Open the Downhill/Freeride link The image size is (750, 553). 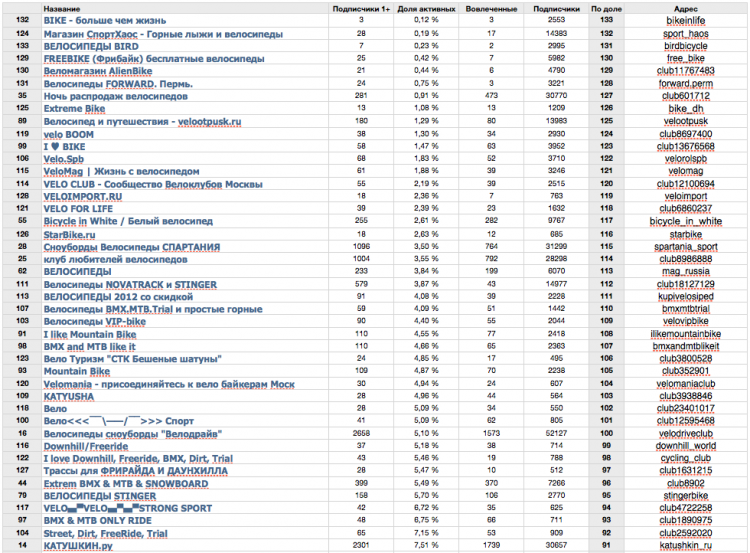click(86, 446)
